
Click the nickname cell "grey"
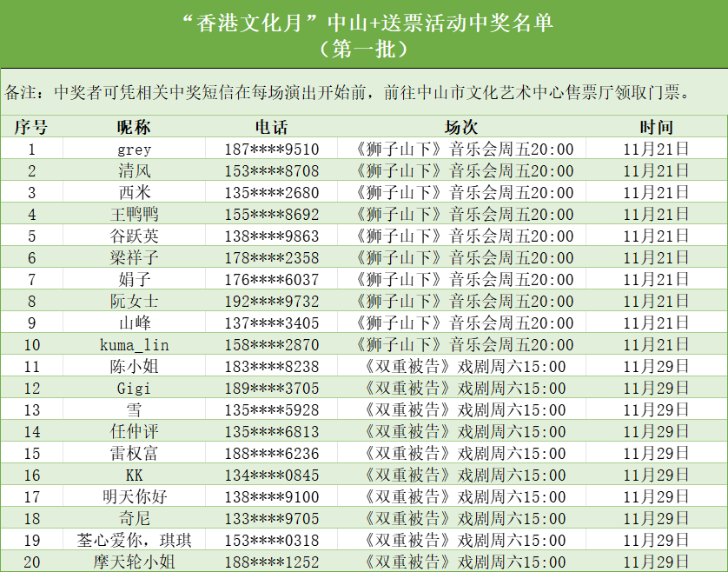(134, 149)
